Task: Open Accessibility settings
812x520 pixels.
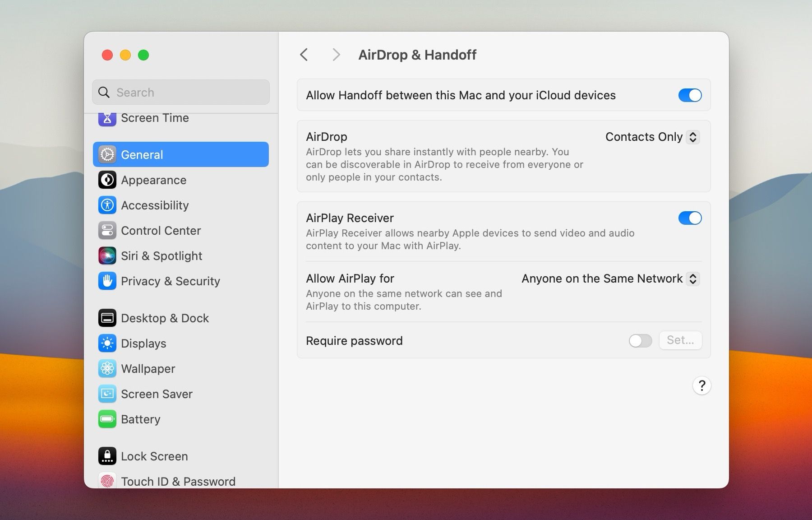Action: [155, 205]
